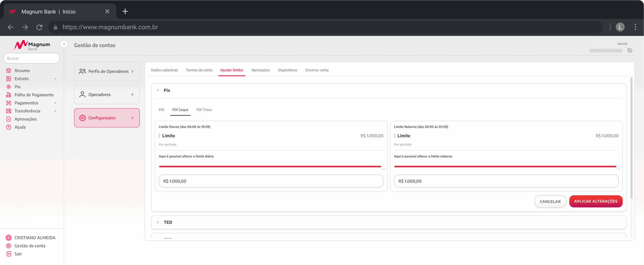
Task: Collapse the sidebar with arrow toggle
Action: click(x=64, y=44)
